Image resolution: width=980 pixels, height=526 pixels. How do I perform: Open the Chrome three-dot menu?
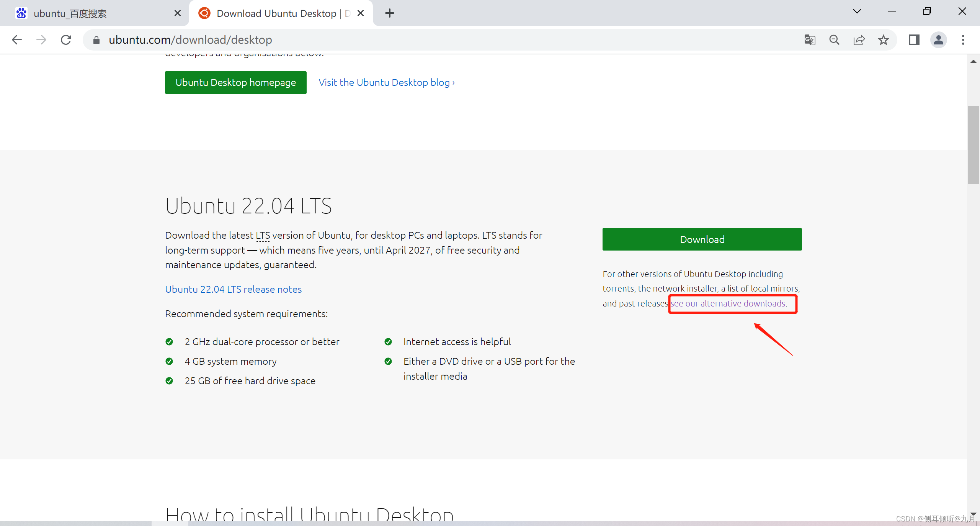963,40
